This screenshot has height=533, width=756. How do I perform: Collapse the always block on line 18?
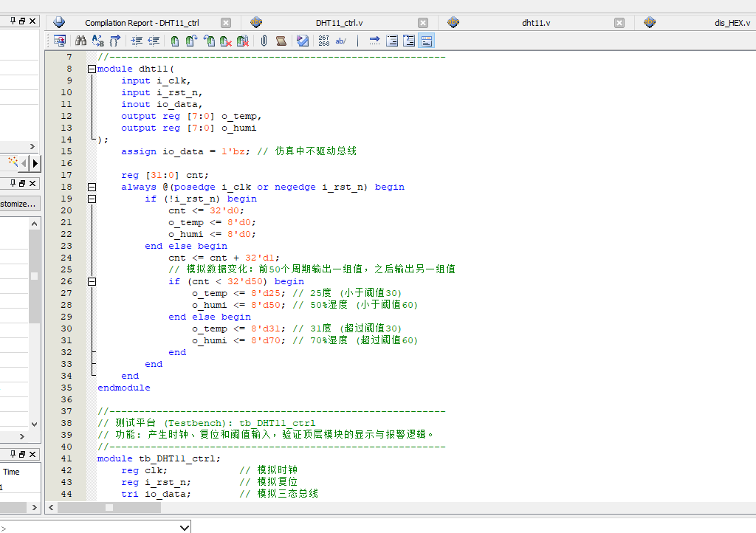click(92, 187)
